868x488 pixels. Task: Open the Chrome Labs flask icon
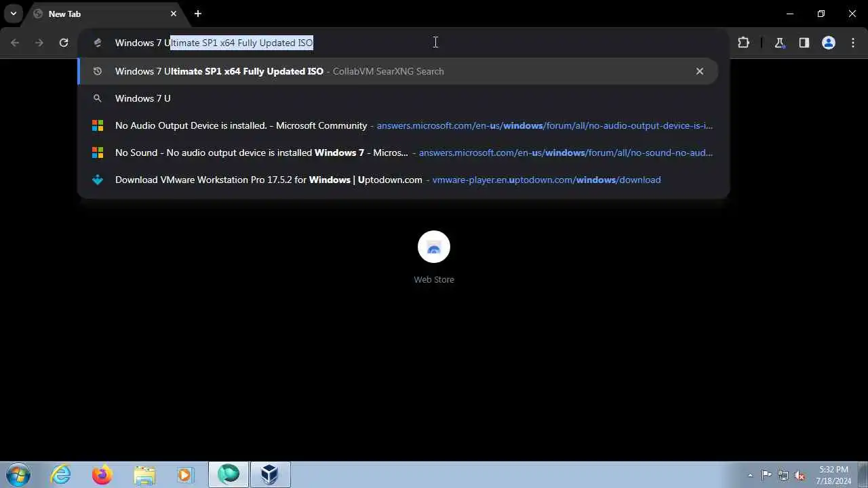780,43
